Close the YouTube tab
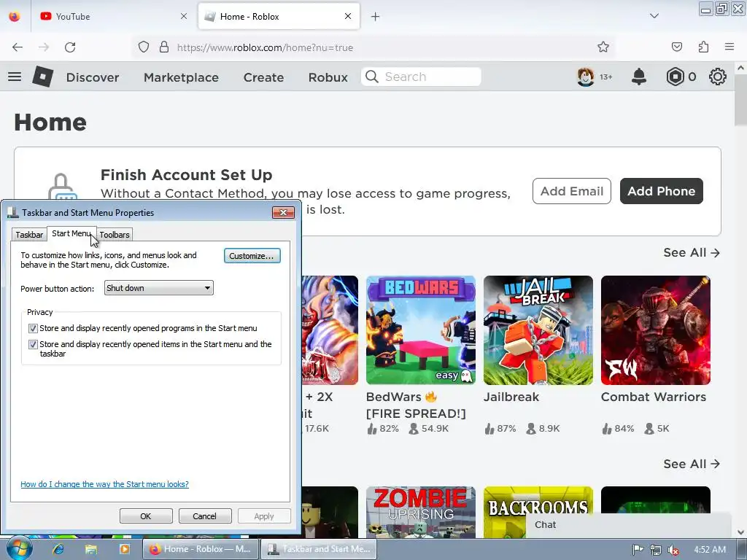Image resolution: width=747 pixels, height=560 pixels. point(184,16)
